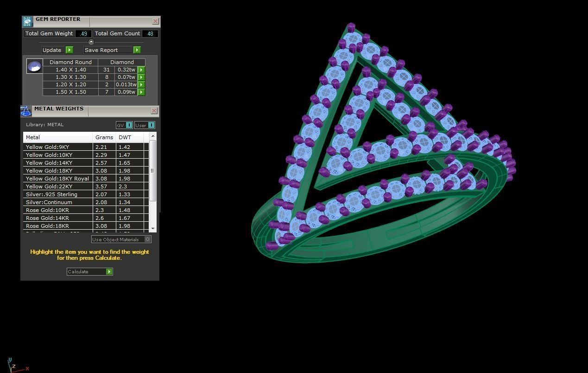Collapse the Gem Reporter panel with the round arrow
The width and height of the screenshot is (588, 373).
(x=91, y=42)
